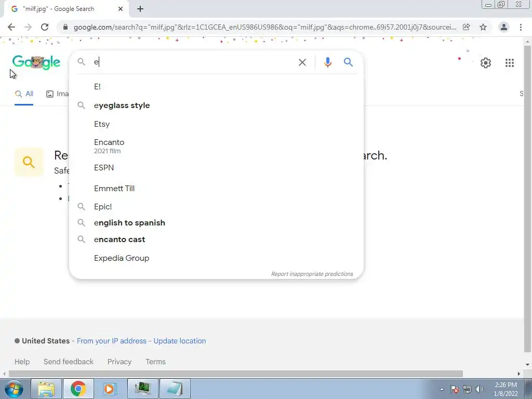Open the notepad taskbar icon
Screen dimensions: 532x399
click(x=175, y=389)
